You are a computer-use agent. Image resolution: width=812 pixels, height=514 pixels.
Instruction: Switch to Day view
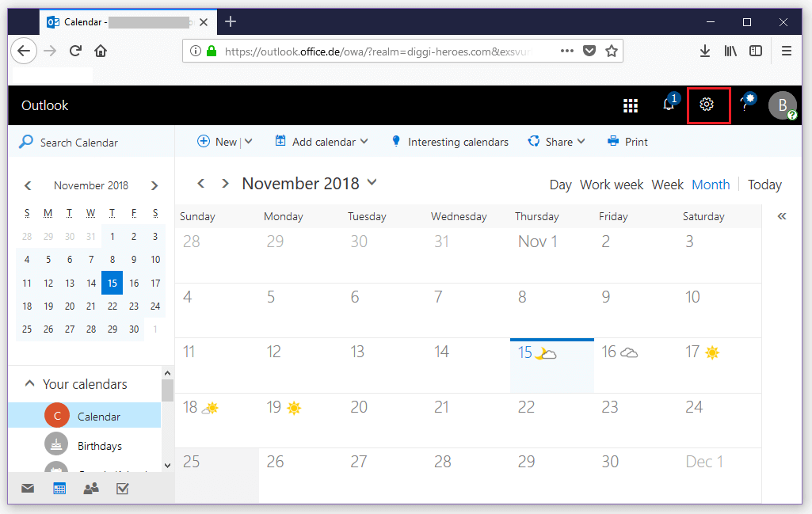click(x=560, y=185)
